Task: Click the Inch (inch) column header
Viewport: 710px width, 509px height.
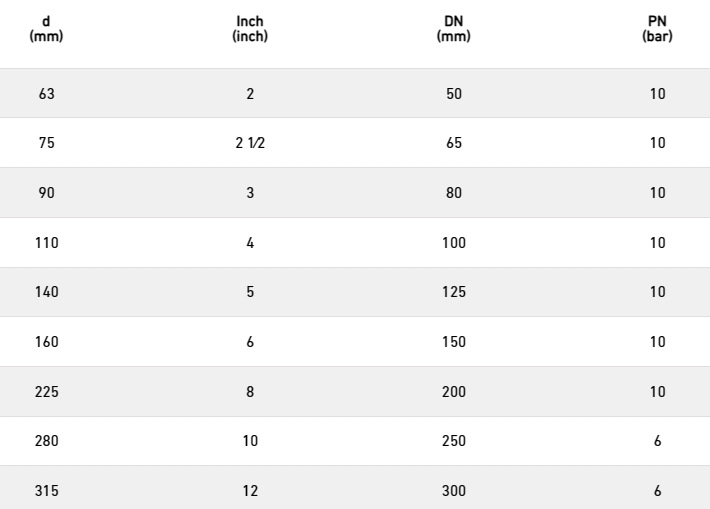Action: (x=250, y=29)
